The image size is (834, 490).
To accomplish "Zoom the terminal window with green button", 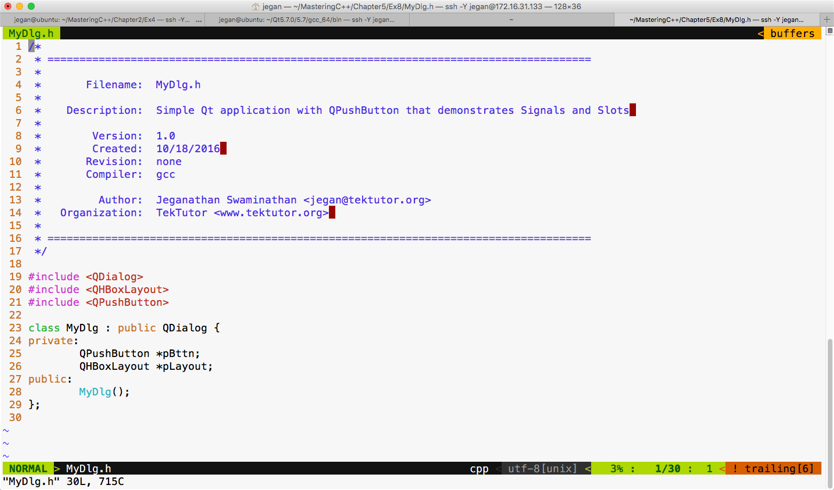I will [x=31, y=6].
